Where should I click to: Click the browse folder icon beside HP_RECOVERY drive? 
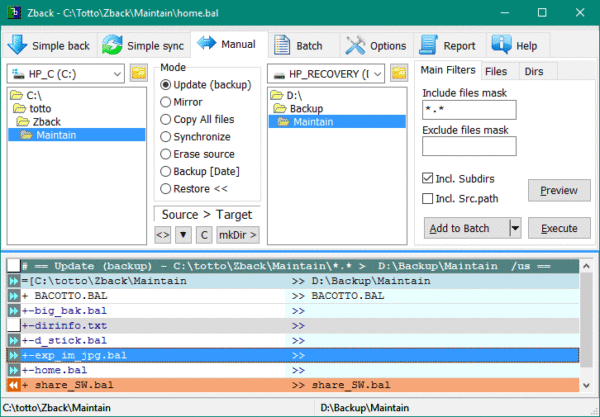click(x=399, y=73)
